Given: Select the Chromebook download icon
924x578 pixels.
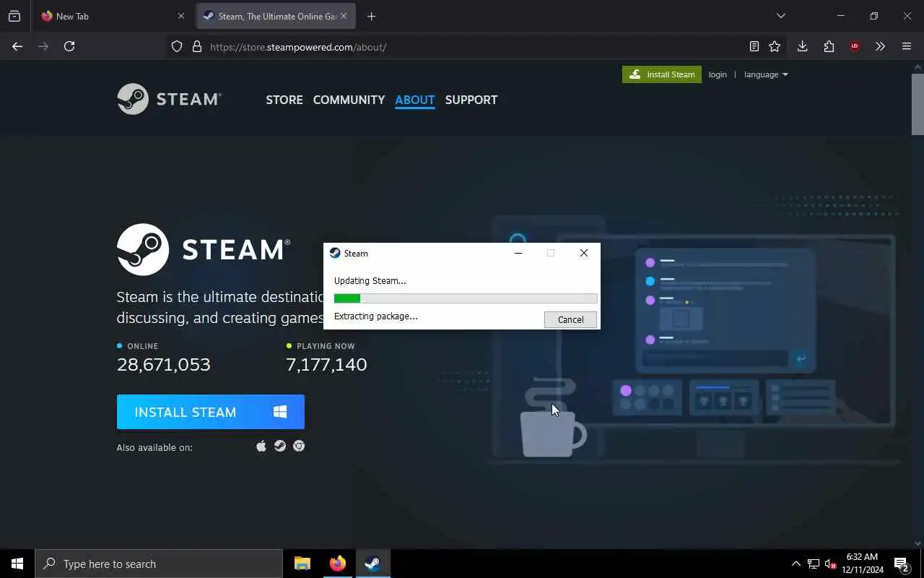Looking at the screenshot, I should point(299,446).
